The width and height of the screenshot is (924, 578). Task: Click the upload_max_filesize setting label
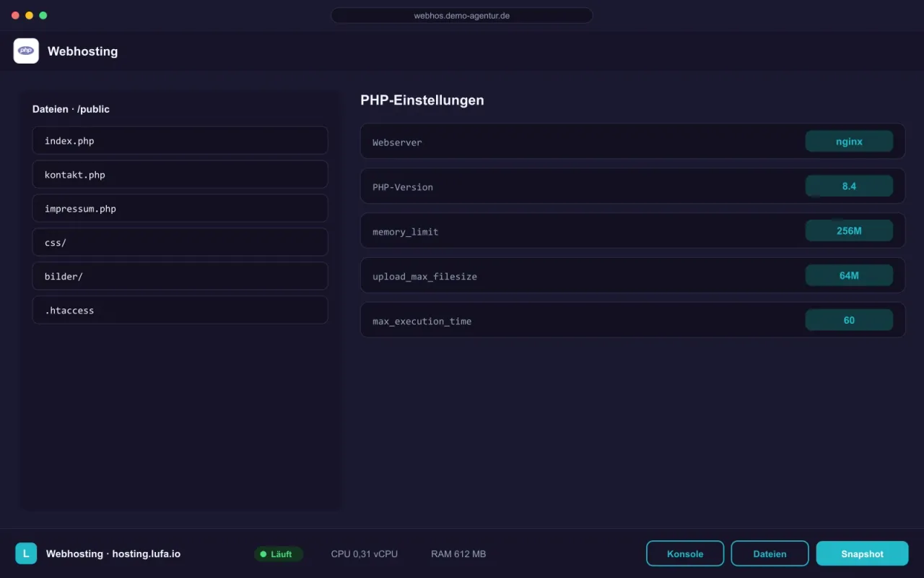[424, 277]
